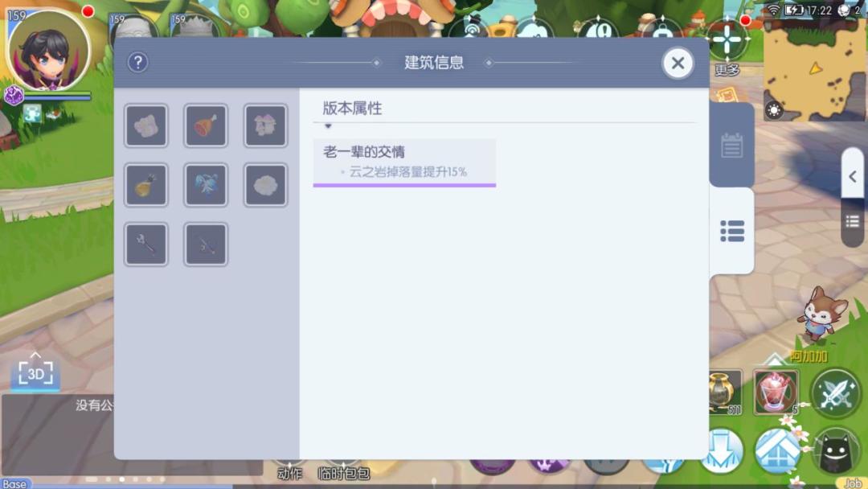Open the help question mark icon
The width and height of the screenshot is (868, 489).
click(x=138, y=63)
